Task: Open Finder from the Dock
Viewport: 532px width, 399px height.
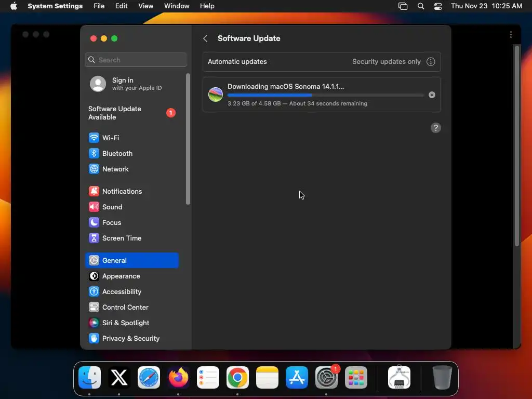Action: pos(89,377)
